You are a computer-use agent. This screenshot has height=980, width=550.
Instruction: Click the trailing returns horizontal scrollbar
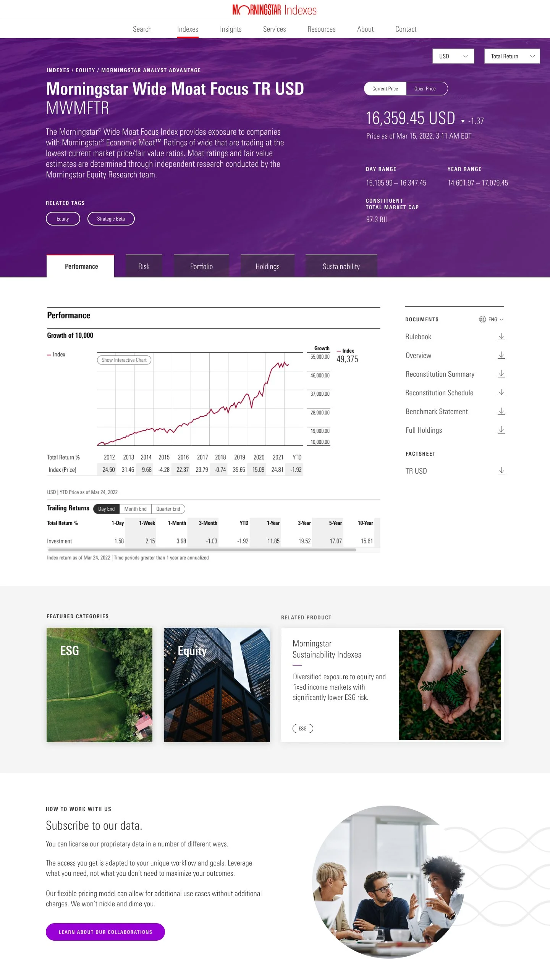(x=202, y=550)
